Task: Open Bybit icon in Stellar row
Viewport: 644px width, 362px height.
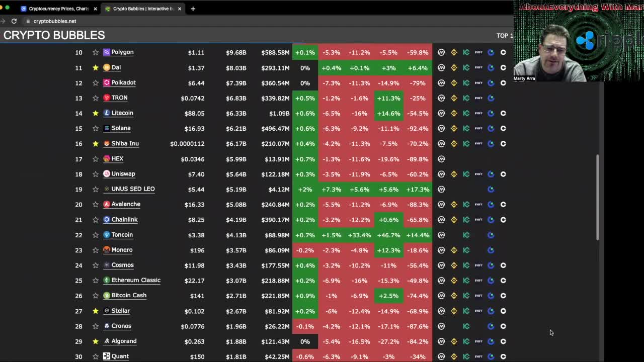Action: point(478,311)
